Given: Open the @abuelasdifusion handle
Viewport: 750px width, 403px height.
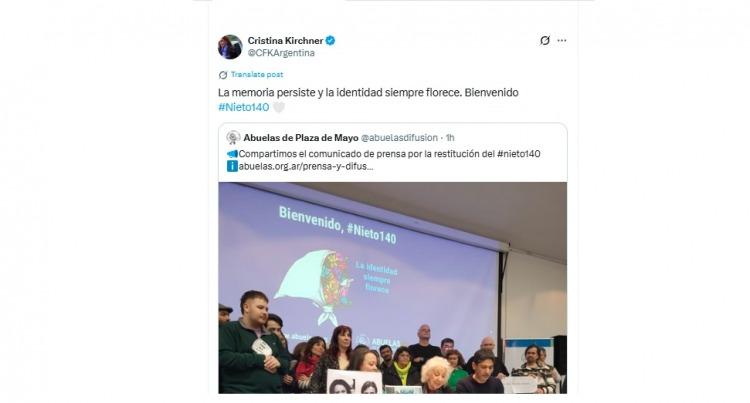Looking at the screenshot, I should pos(399,138).
